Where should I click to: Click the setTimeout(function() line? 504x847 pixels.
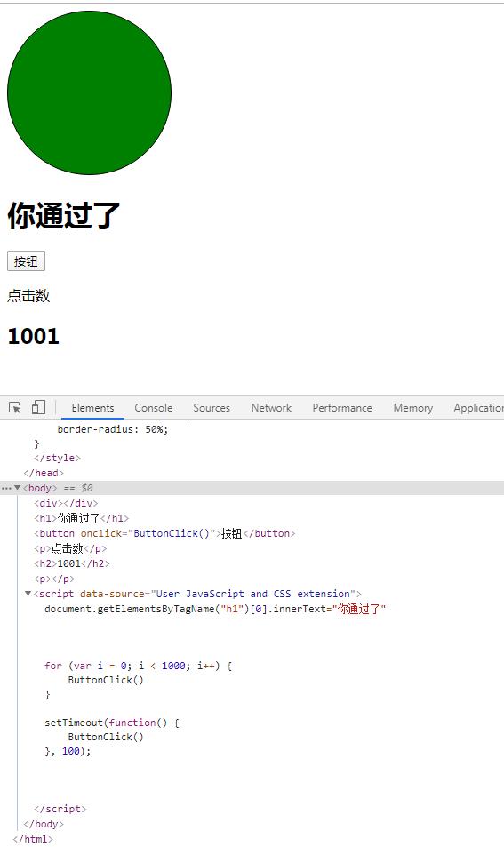112,723
